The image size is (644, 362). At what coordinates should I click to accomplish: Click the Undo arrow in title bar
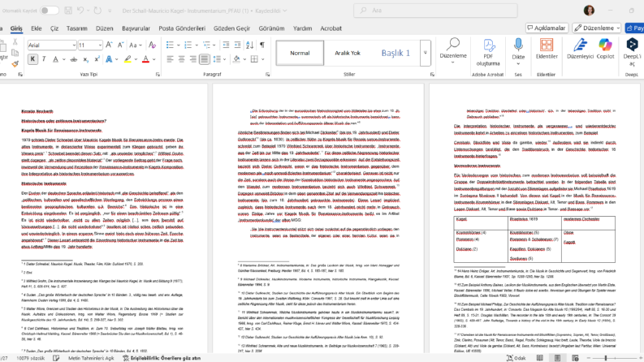[80, 11]
